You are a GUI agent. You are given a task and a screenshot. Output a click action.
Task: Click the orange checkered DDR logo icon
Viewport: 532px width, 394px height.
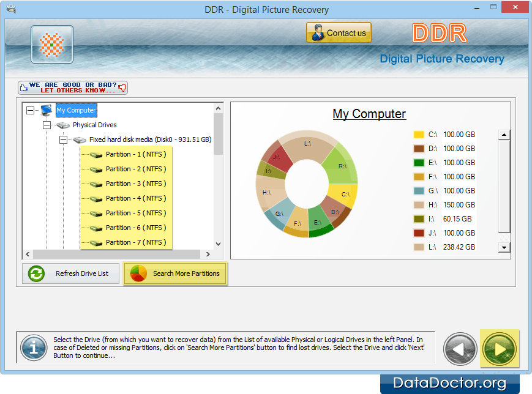[52, 45]
